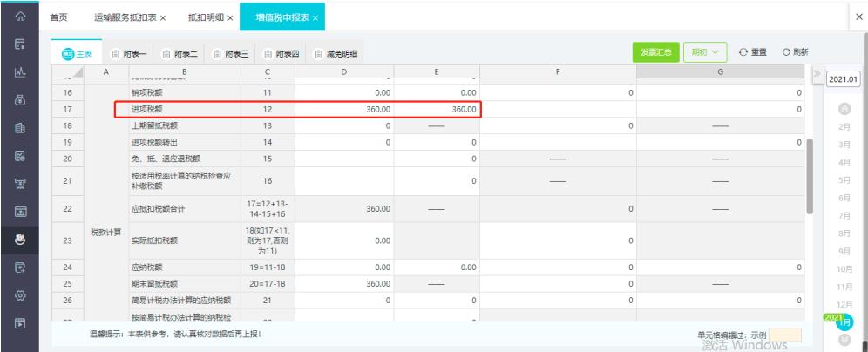
Task: Switch to the 减免明细 sheet tab
Action: pos(336,54)
